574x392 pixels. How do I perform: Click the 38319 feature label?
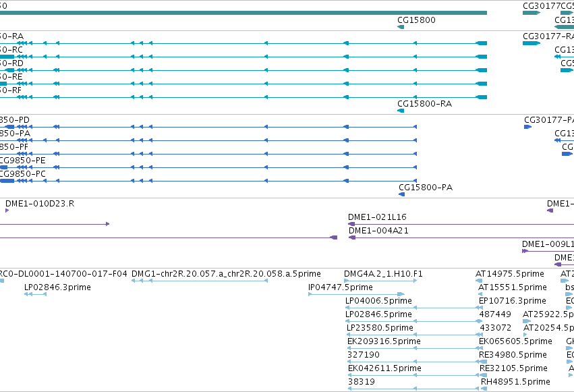coord(362,382)
